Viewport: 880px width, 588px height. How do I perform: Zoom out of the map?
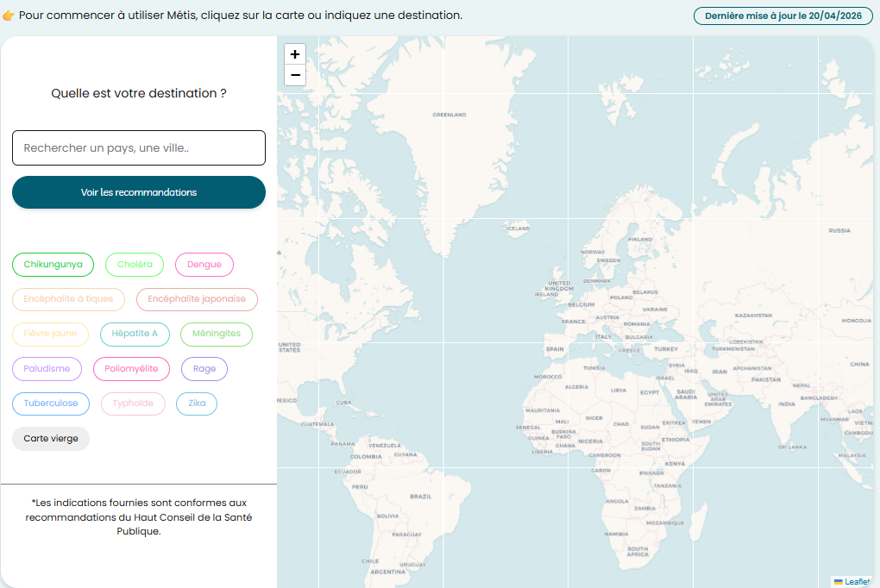tap(295, 76)
